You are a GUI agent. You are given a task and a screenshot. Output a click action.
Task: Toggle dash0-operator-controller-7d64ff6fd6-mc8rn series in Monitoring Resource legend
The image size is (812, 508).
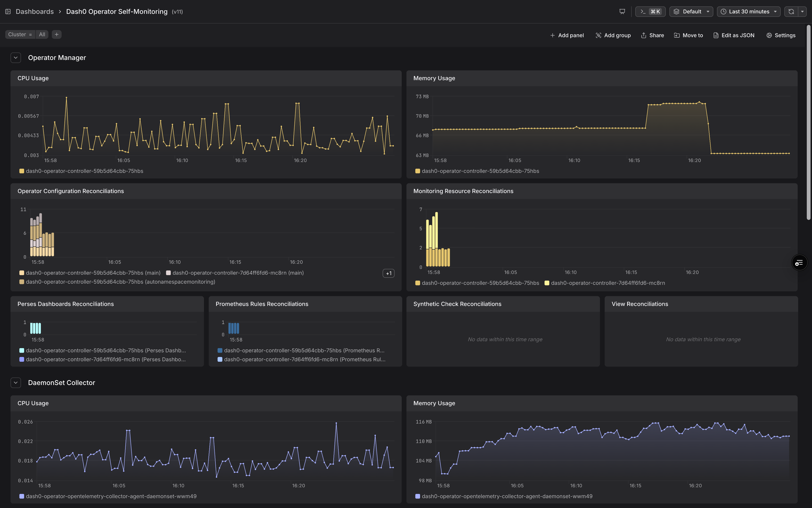click(x=604, y=283)
